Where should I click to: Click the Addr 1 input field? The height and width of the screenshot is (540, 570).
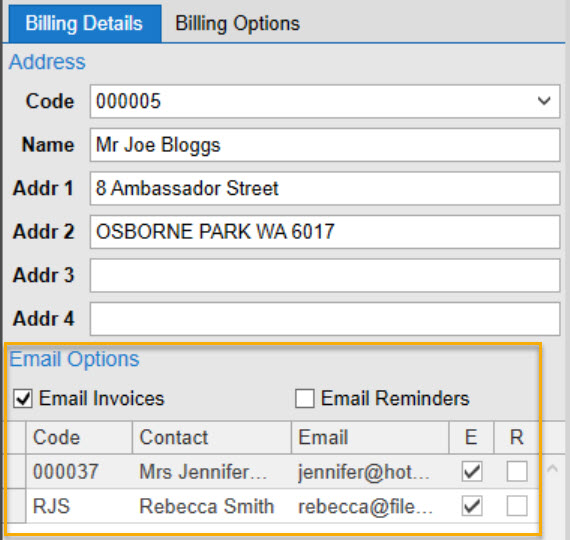pyautogui.click(x=325, y=188)
